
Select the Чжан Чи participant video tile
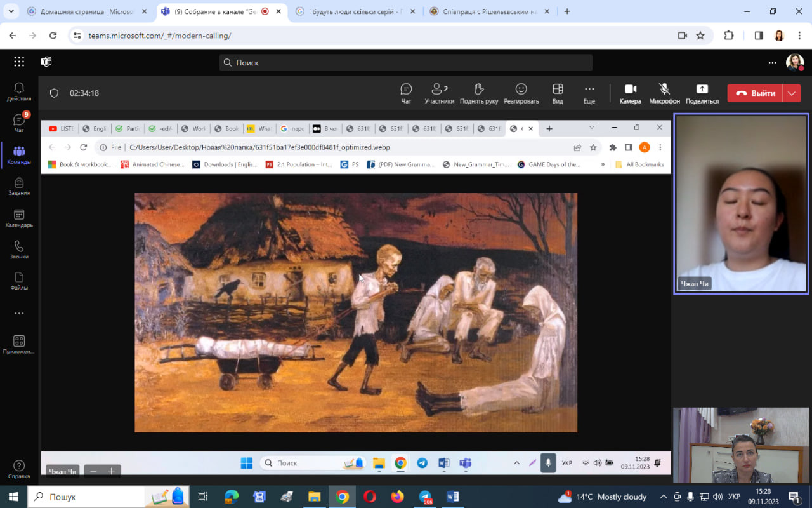(742, 204)
